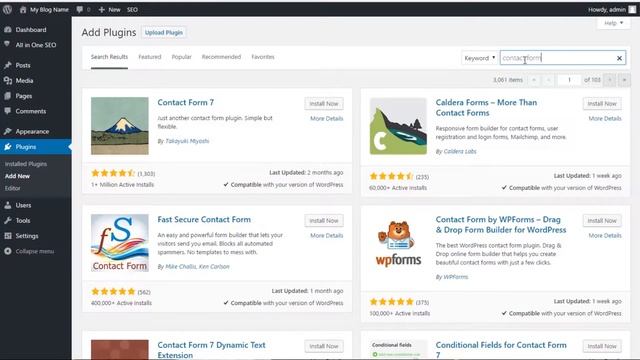Click the Settings sliders icon
Viewport: 640px width, 360px height.
pyautogui.click(x=8, y=236)
